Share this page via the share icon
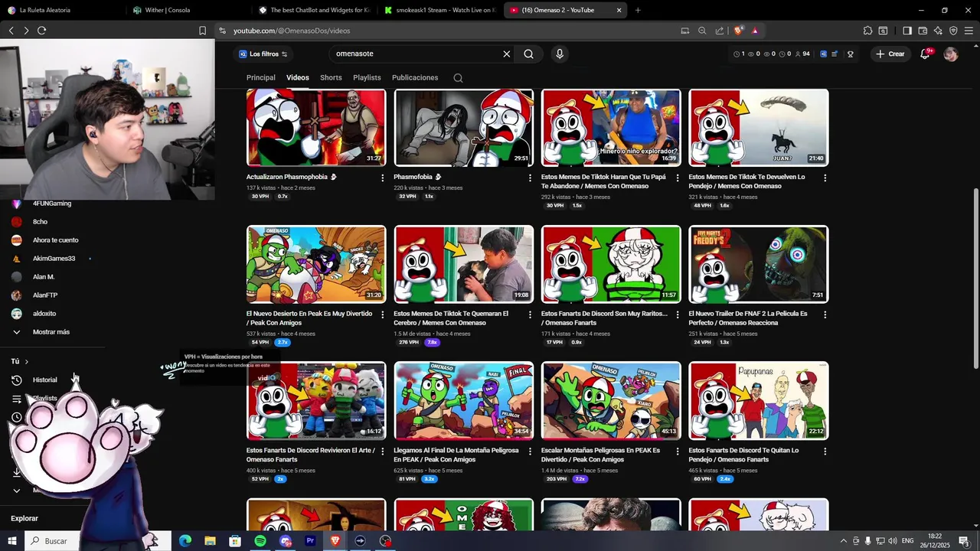The image size is (980, 551). pos(720,31)
